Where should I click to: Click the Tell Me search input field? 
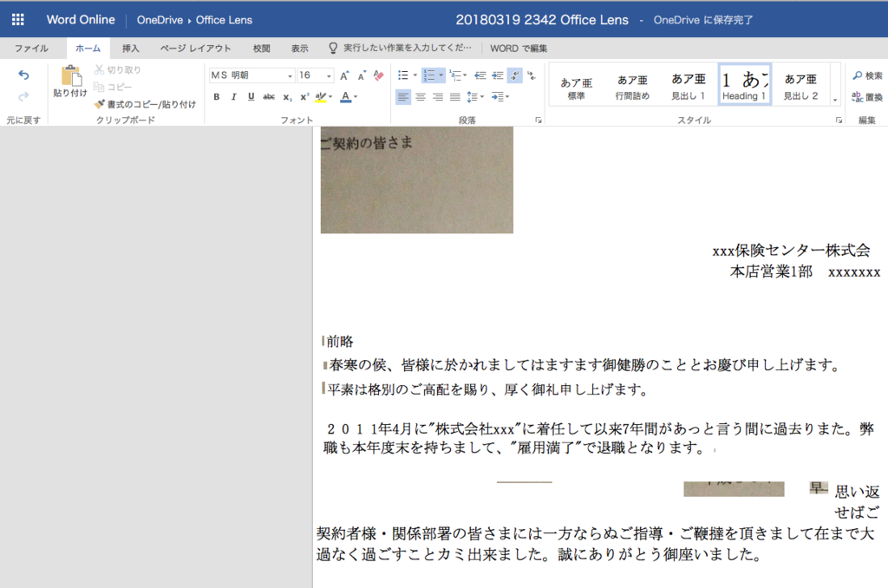(x=408, y=49)
